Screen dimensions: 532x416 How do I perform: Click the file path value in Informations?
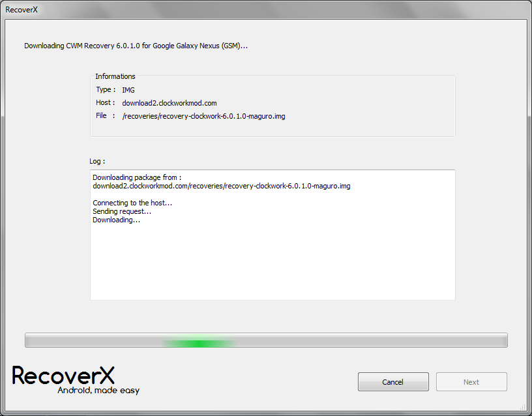click(203, 116)
